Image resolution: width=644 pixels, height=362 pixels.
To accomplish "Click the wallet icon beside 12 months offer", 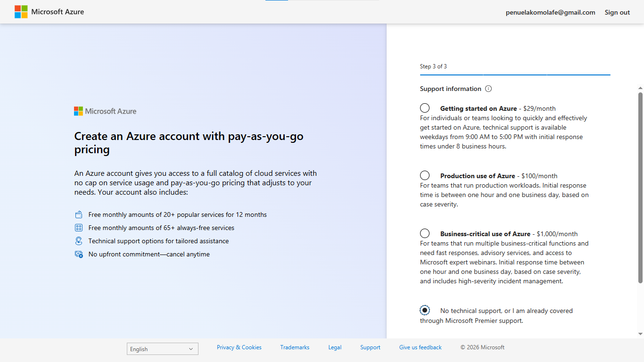I will [x=79, y=214].
